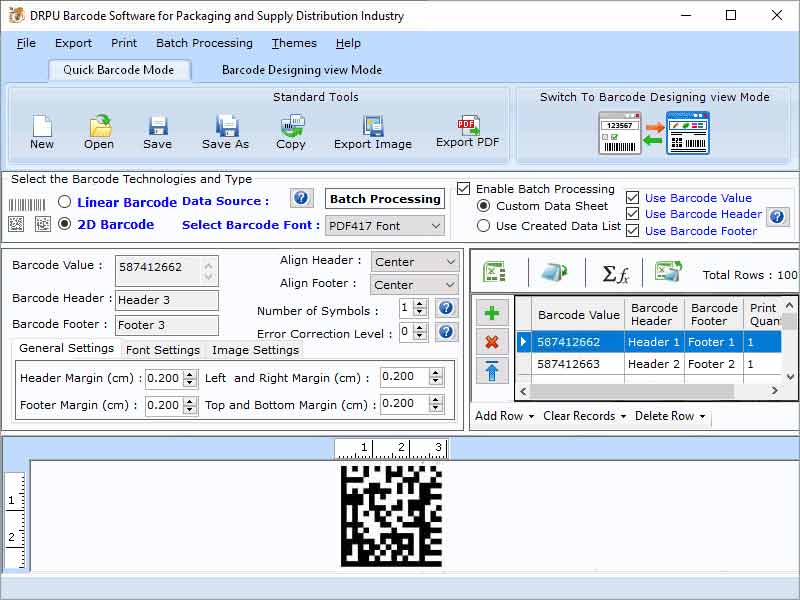800x600 pixels.
Task: Open the Themes menu
Action: (293, 43)
